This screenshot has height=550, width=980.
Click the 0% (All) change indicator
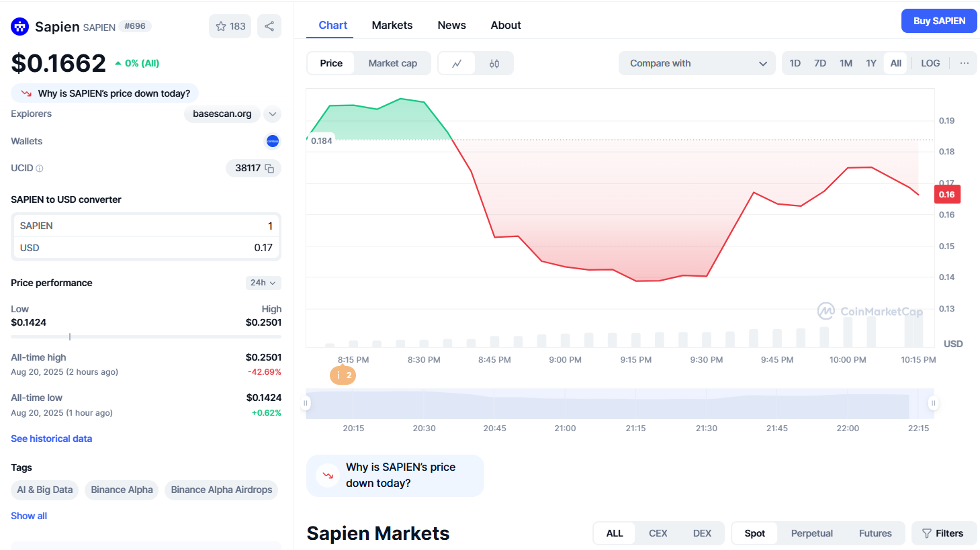(137, 63)
